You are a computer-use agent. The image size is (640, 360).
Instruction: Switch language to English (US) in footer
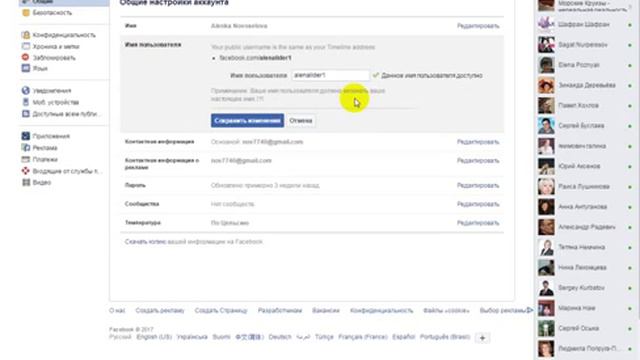click(x=154, y=337)
